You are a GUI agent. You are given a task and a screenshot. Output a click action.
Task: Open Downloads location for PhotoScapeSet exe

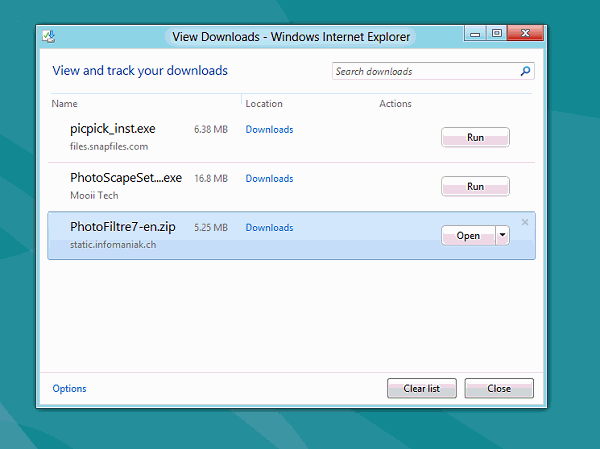(269, 178)
